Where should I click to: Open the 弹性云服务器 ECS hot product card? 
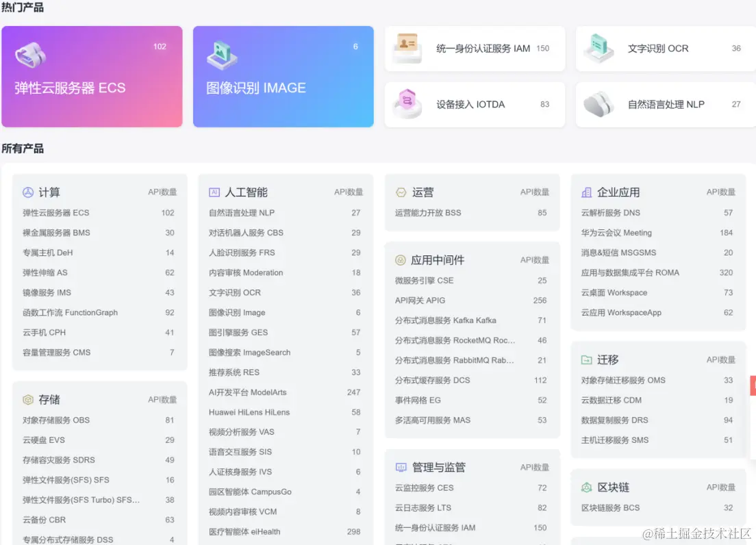point(92,77)
